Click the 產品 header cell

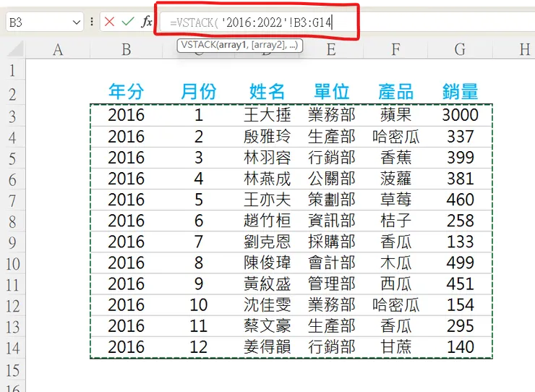tap(395, 92)
